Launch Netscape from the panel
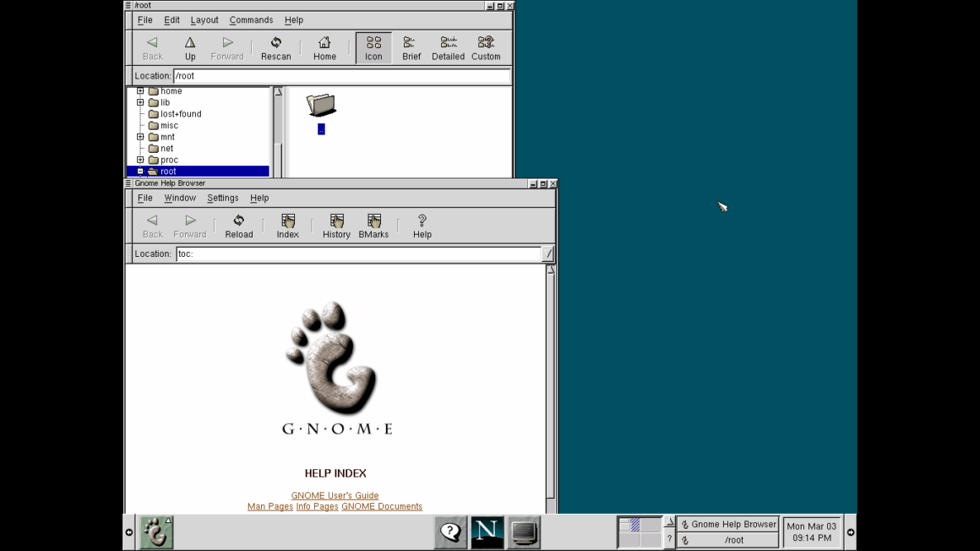Screen dimensions: 980x551 tap(487, 532)
